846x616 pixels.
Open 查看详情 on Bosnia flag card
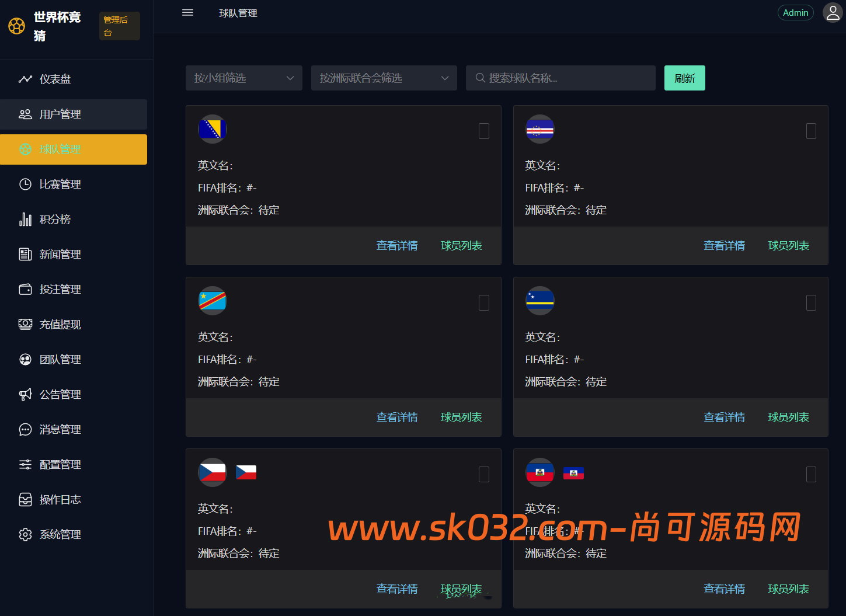coord(397,245)
